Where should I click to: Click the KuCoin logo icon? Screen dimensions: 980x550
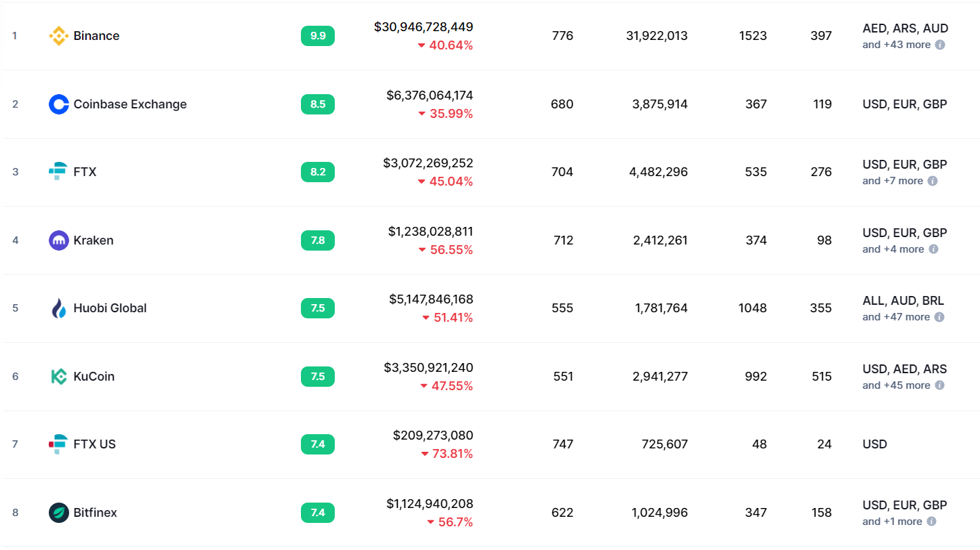[x=59, y=377]
